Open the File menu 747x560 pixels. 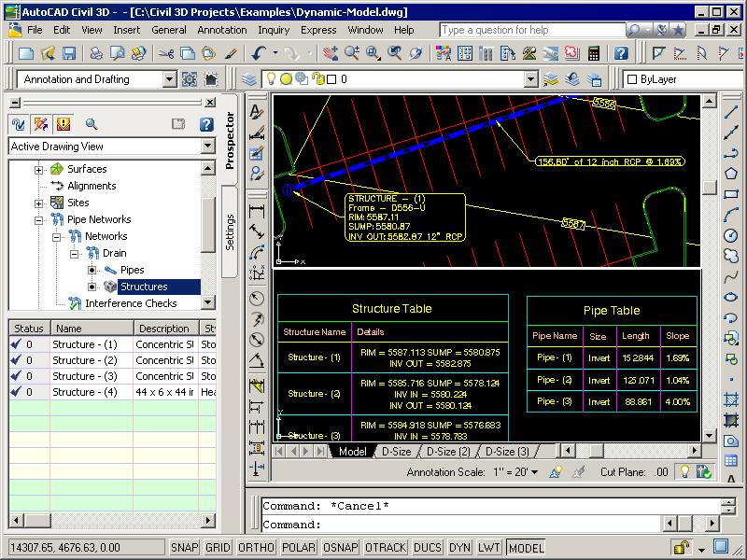tap(35, 30)
